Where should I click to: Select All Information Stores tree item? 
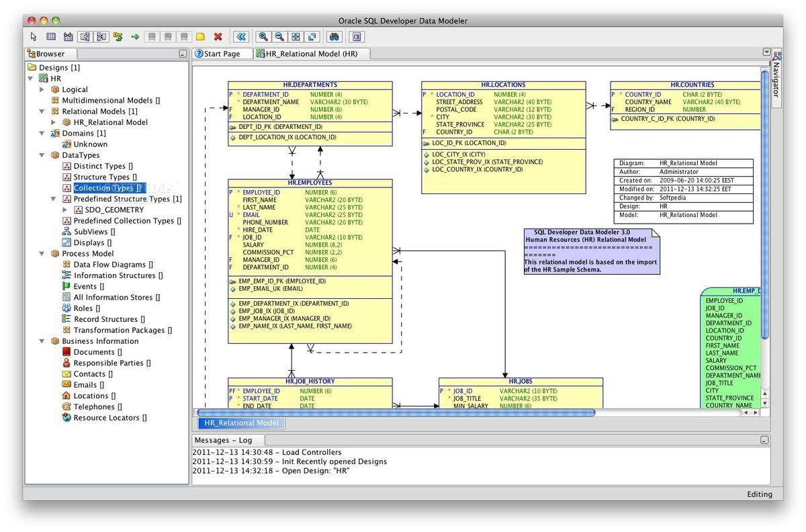117,297
